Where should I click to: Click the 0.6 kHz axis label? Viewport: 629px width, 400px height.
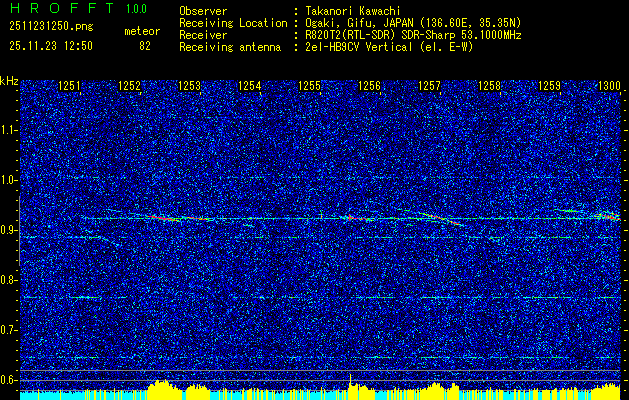tap(9, 380)
